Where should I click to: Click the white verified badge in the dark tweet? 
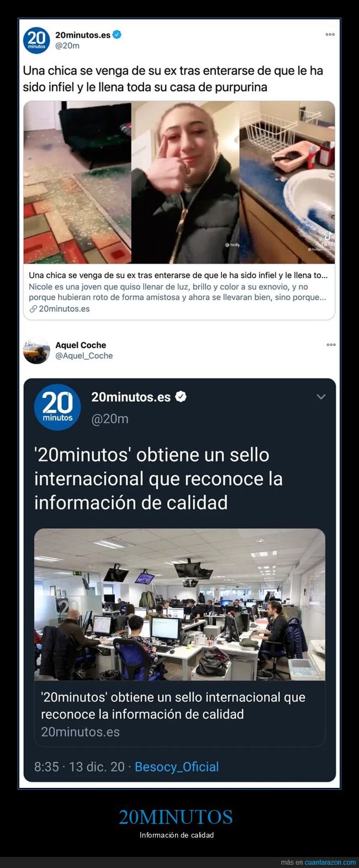coord(181,397)
